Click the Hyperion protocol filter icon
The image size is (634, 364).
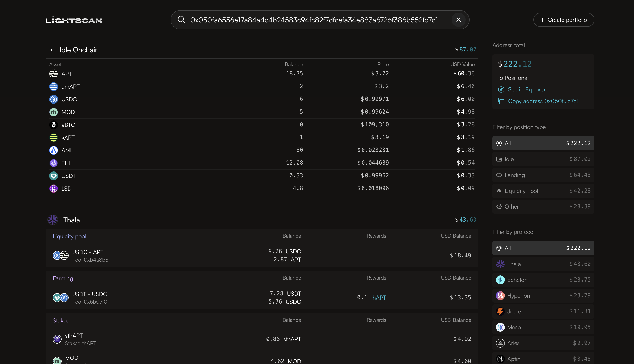[x=500, y=295]
